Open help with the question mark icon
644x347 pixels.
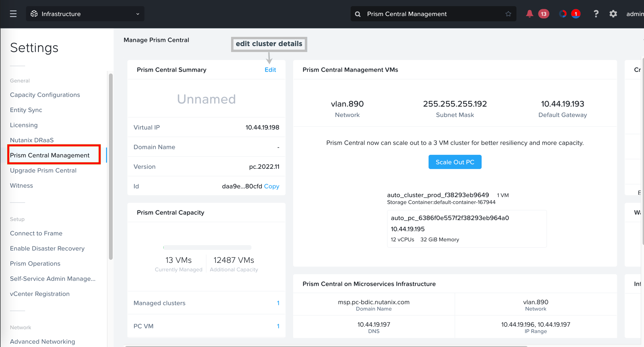coord(596,14)
